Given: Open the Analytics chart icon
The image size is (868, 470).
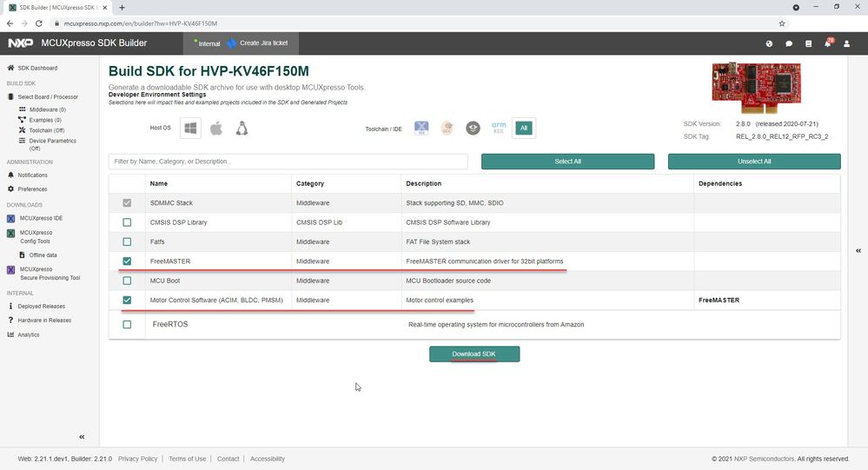Looking at the screenshot, I should tap(10, 334).
